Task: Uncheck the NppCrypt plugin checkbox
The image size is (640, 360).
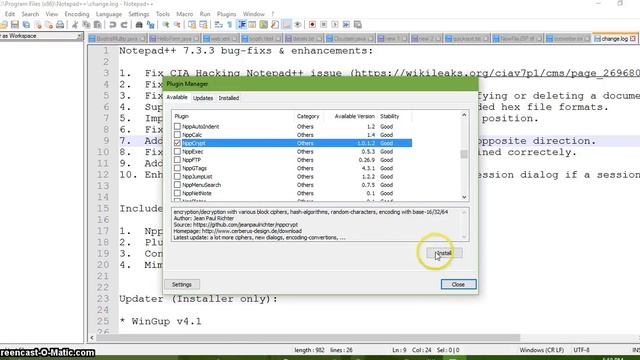Action: coord(177,143)
